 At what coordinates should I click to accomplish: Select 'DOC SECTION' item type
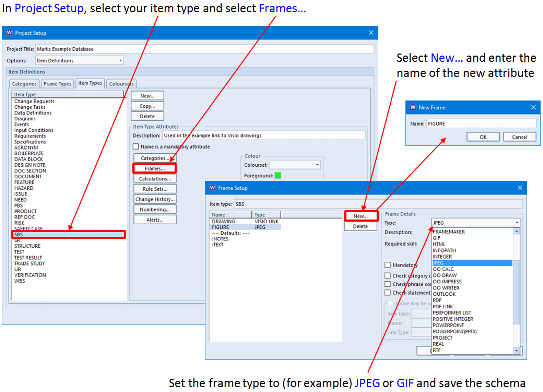tap(30, 171)
